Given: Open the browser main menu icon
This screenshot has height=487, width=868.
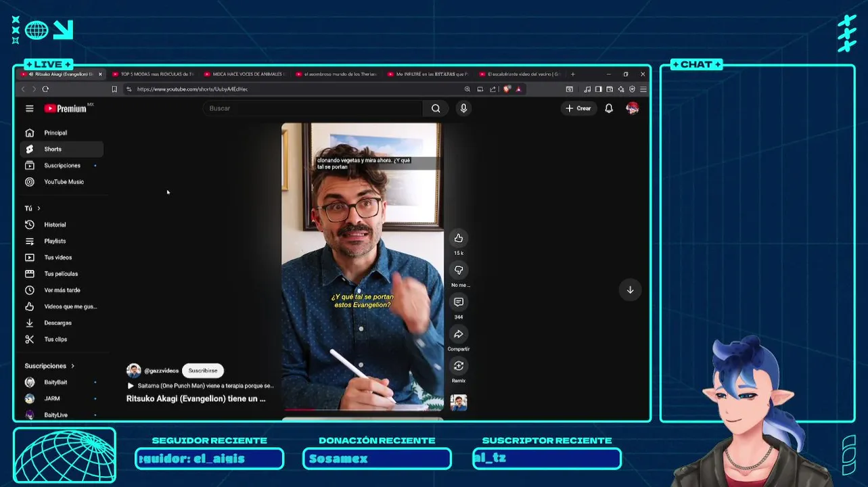Looking at the screenshot, I should tap(643, 89).
